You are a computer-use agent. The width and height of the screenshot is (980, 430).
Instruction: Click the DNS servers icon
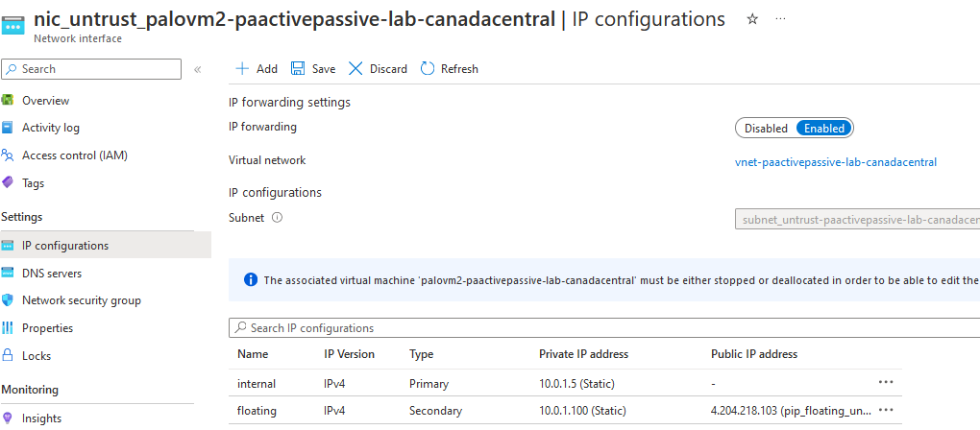click(x=9, y=274)
